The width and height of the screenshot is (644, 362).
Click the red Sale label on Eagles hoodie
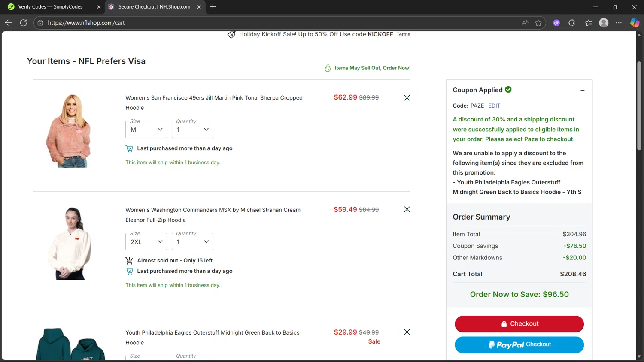374,341
